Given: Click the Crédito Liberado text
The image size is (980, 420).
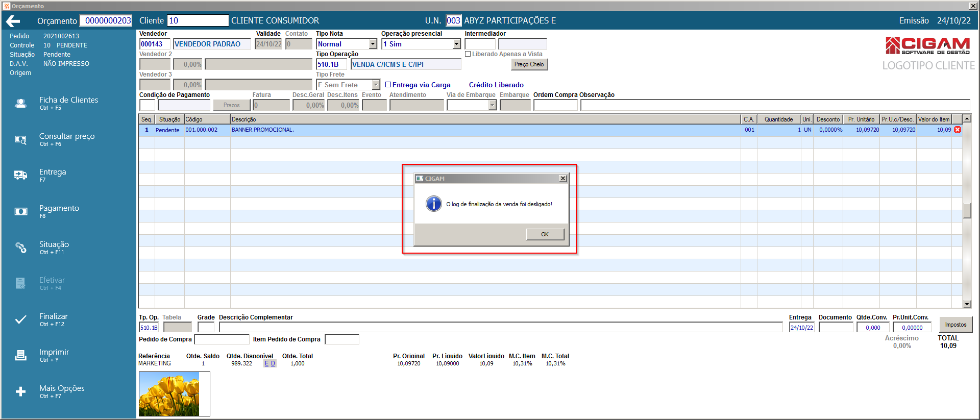Looking at the screenshot, I should click(496, 85).
